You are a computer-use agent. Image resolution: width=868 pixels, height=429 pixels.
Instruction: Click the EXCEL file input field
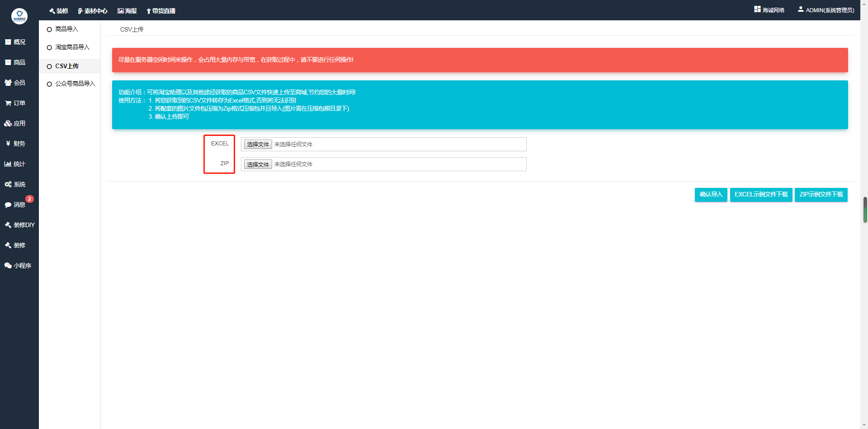pyautogui.click(x=384, y=144)
